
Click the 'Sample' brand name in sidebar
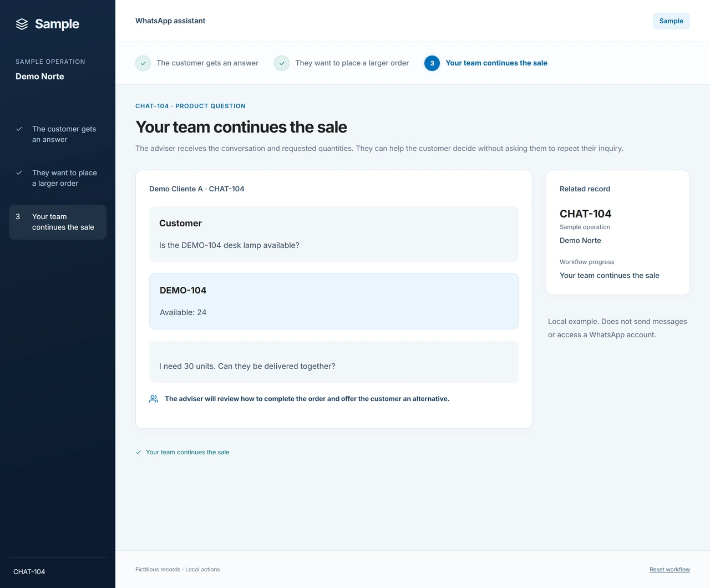(x=57, y=24)
